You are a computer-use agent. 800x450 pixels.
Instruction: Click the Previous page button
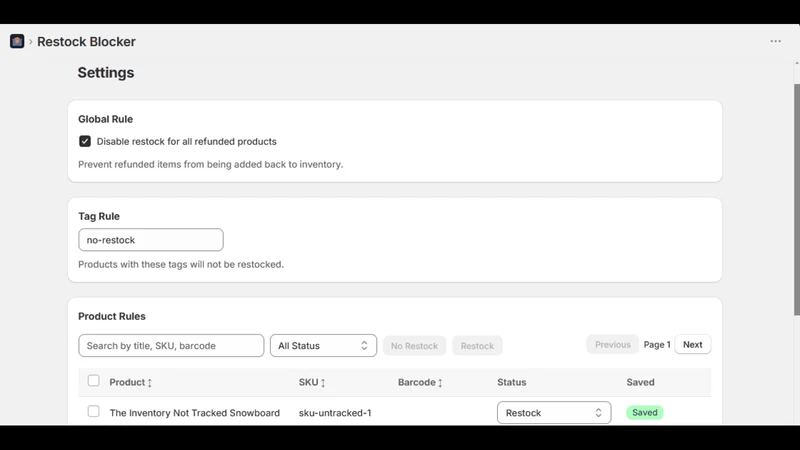tap(612, 344)
